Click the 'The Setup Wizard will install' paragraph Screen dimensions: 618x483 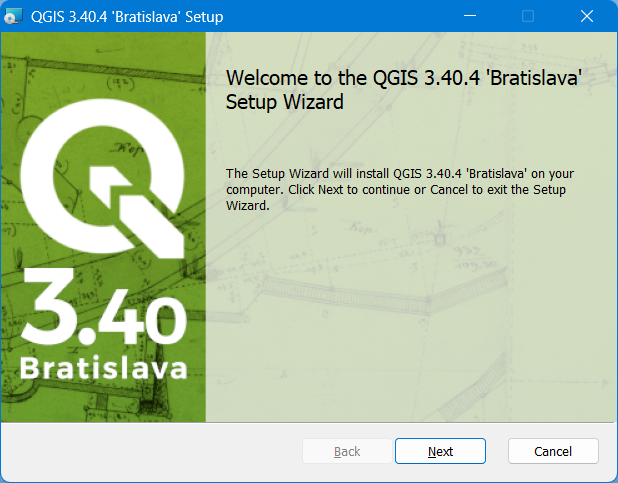(400, 190)
